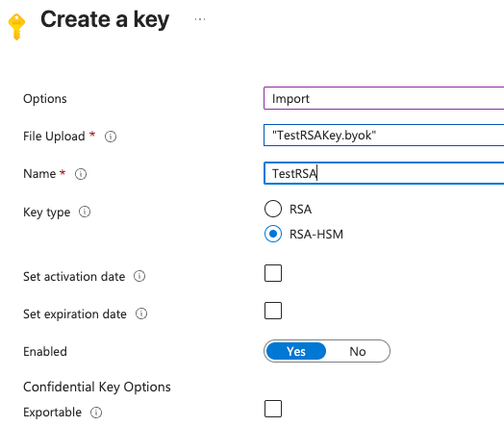Click the Exportable label text
The width and height of the screenshot is (504, 426).
pos(52,413)
